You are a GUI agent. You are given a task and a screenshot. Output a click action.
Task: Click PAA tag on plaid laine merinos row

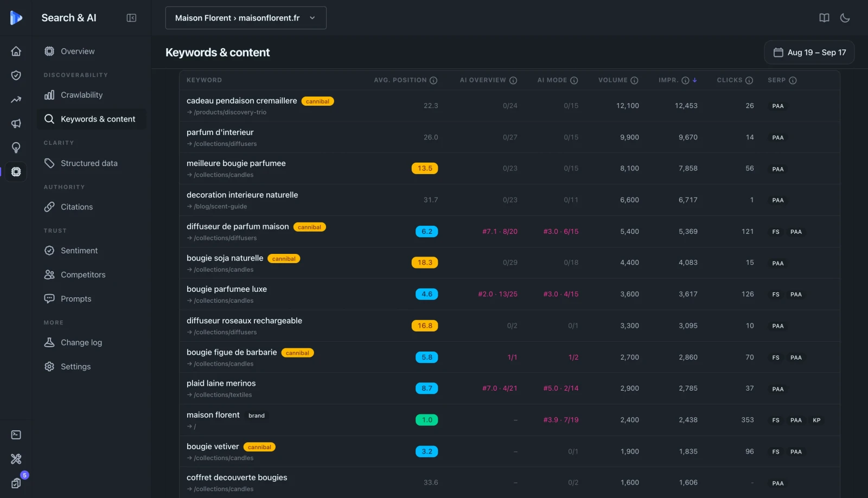point(778,389)
